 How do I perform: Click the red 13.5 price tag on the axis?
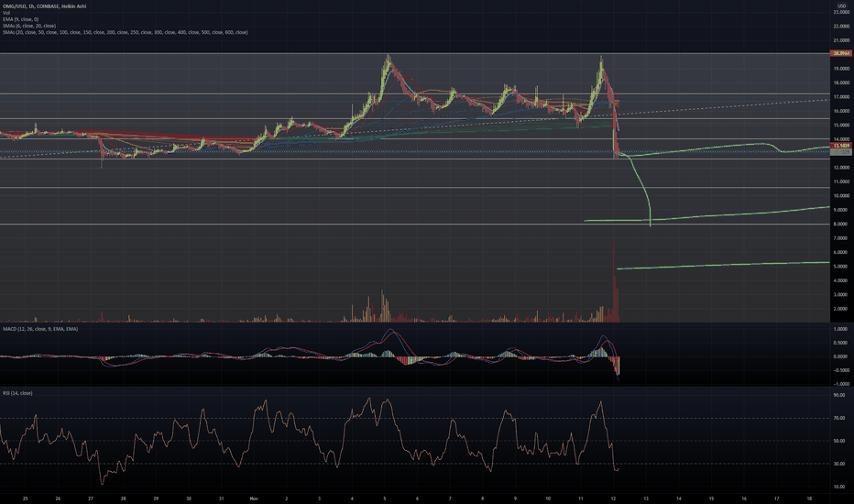tap(840, 146)
